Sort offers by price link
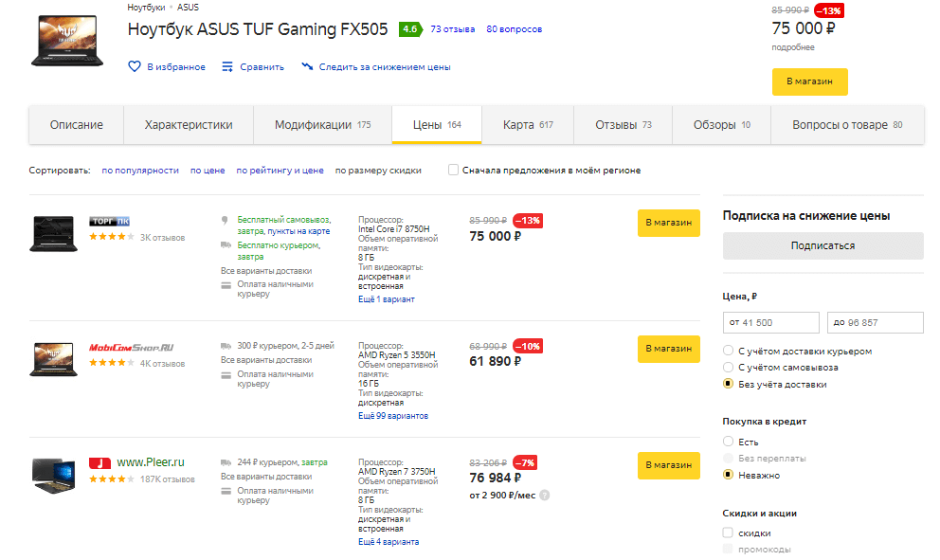Image resolution: width=940 pixels, height=560 pixels. click(208, 171)
